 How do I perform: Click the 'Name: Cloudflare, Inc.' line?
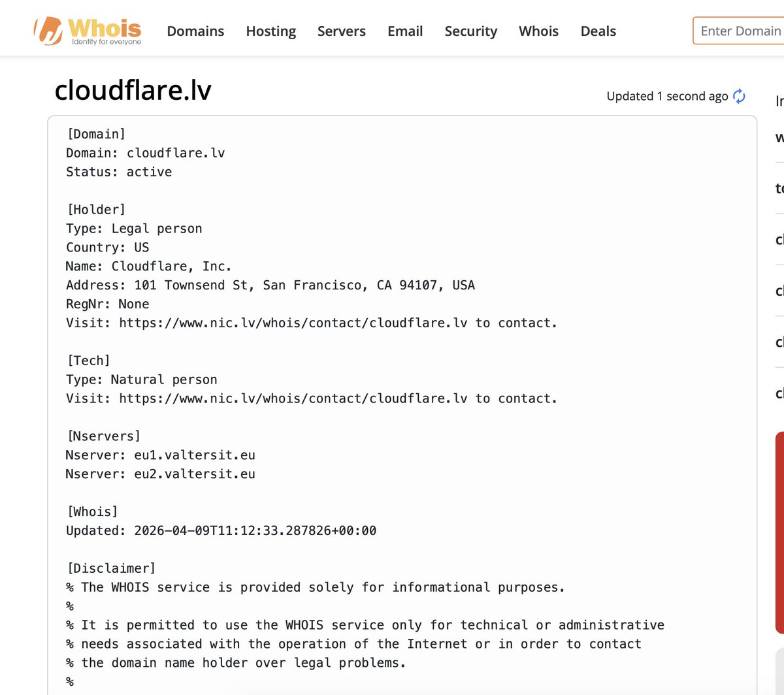pos(149,267)
